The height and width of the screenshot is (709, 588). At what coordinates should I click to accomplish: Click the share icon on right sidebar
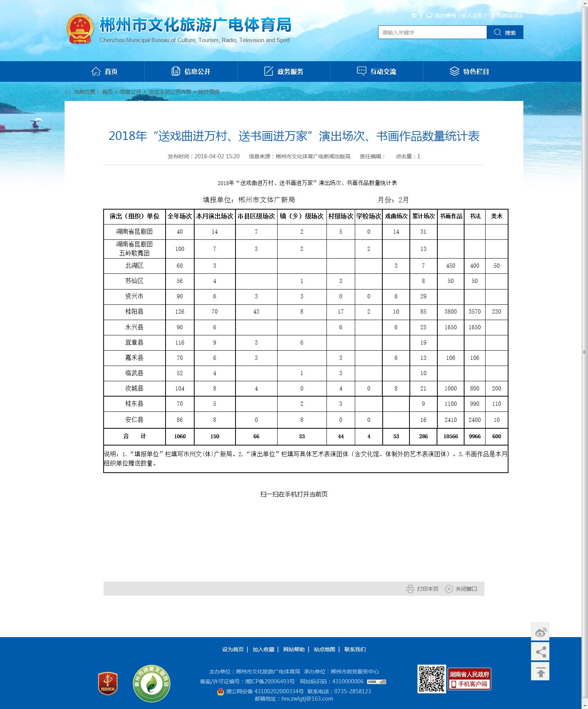[x=540, y=652]
